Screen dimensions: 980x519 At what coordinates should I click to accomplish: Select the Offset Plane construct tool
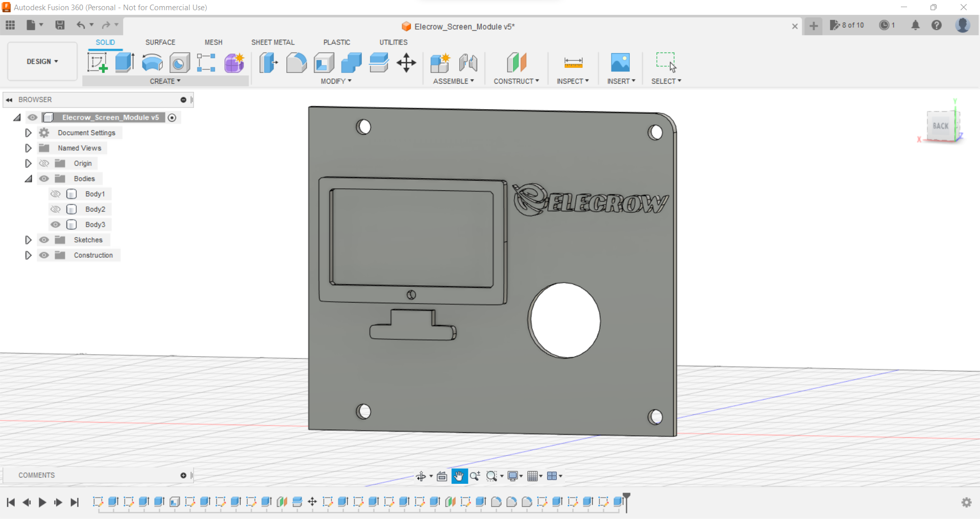pos(517,63)
